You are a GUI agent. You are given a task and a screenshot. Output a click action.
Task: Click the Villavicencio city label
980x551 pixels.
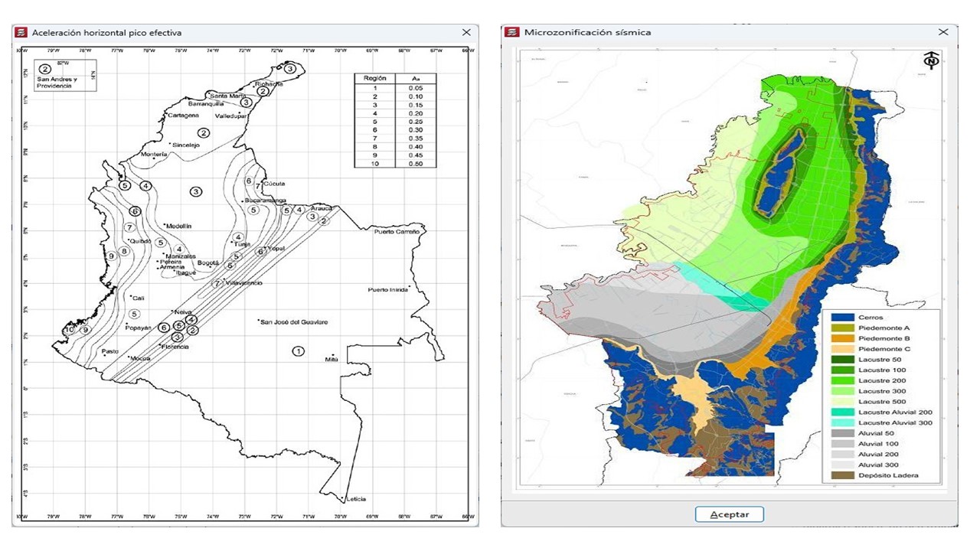tap(244, 283)
